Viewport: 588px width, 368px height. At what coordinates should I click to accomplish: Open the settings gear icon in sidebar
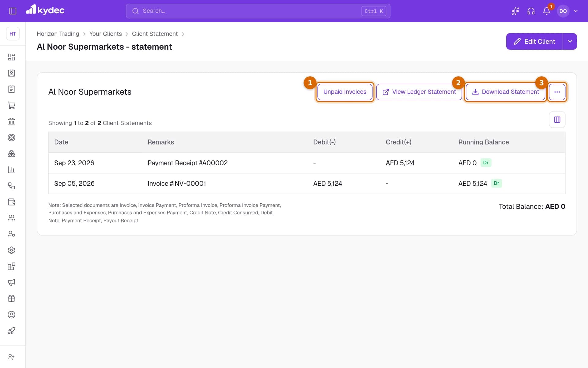[x=11, y=250]
